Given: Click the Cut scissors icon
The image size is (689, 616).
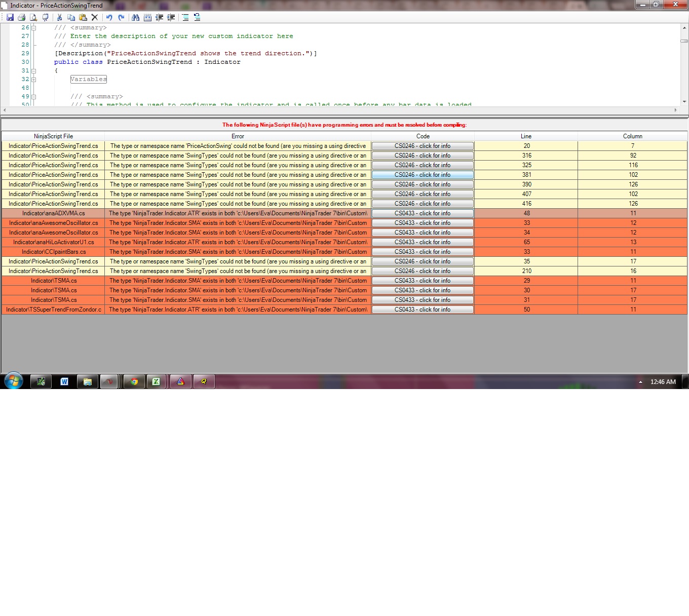Looking at the screenshot, I should 59,17.
